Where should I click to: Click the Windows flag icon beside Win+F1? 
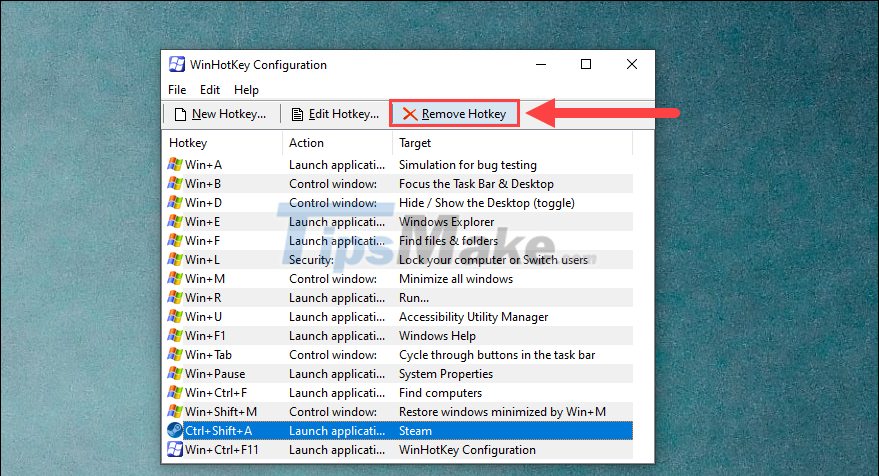coord(175,336)
